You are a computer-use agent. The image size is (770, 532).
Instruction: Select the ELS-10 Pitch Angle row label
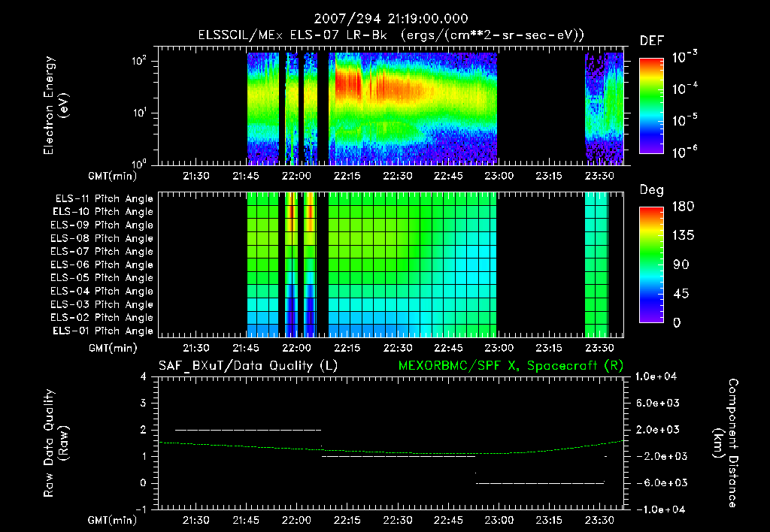coord(103,212)
